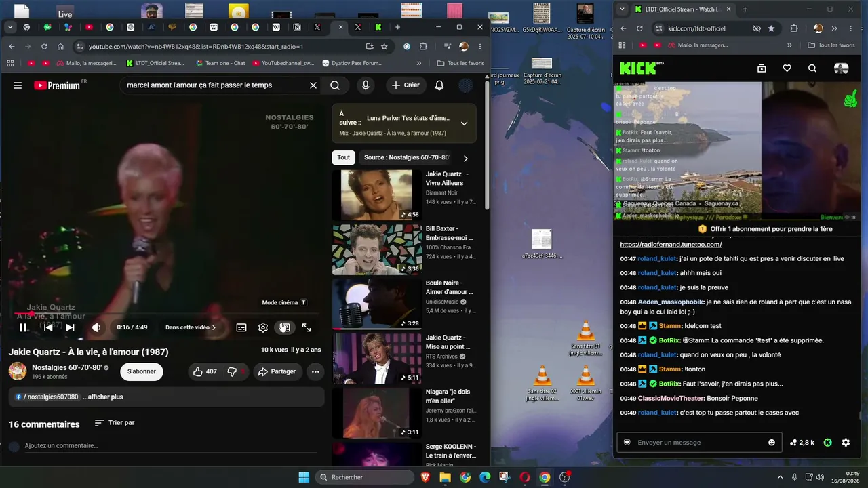Switch to the LTDT_Officiel Stream tab in Kick window
This screenshot has height=488, width=868.
[x=682, y=9]
